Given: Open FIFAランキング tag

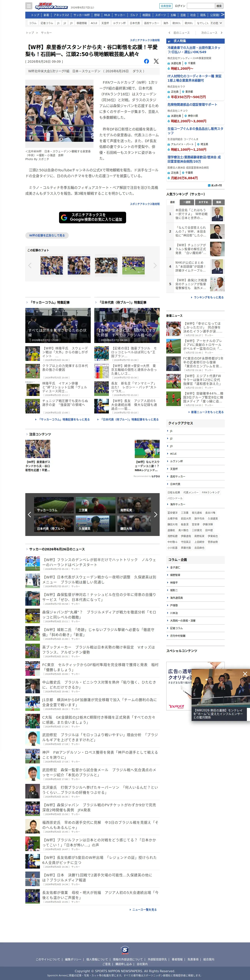Looking at the screenshot, I should [x=210, y=492].
